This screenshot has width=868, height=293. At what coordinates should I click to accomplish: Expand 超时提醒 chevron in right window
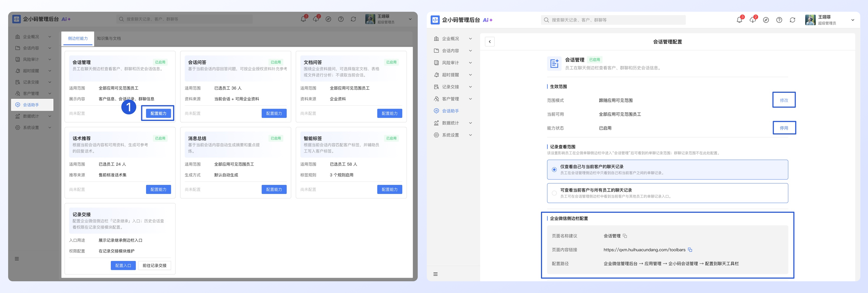click(x=470, y=75)
